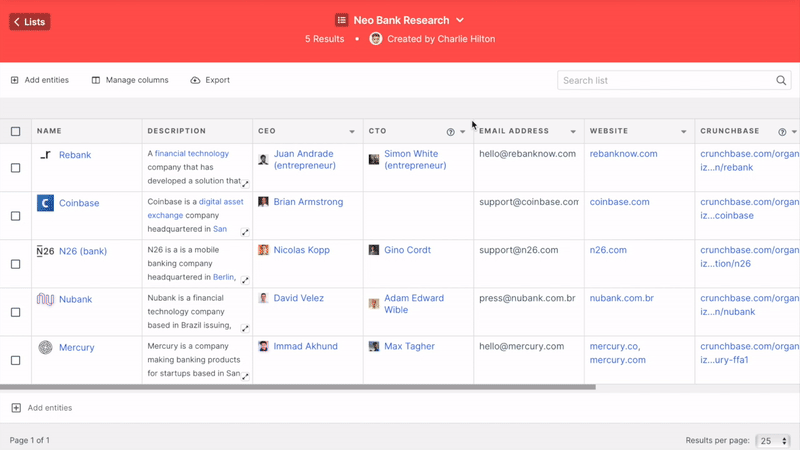The height and width of the screenshot is (450, 800).
Task: Toggle the select-all checkbox in header
Action: [16, 131]
